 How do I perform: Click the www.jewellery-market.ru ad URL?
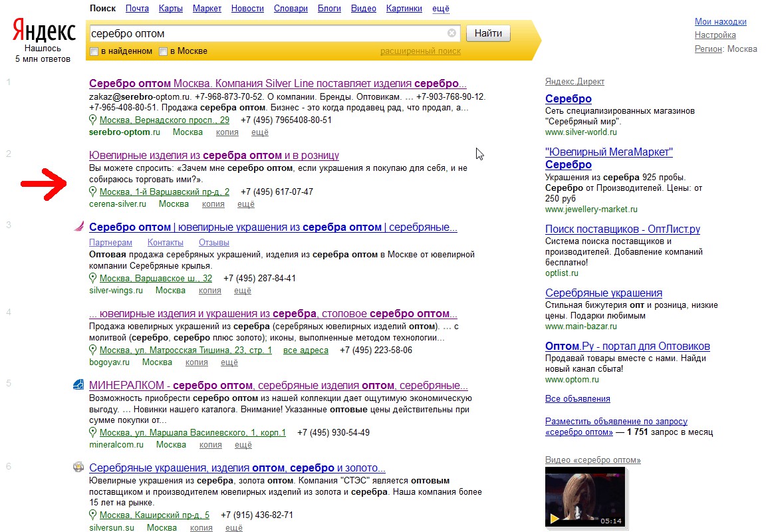pos(591,209)
